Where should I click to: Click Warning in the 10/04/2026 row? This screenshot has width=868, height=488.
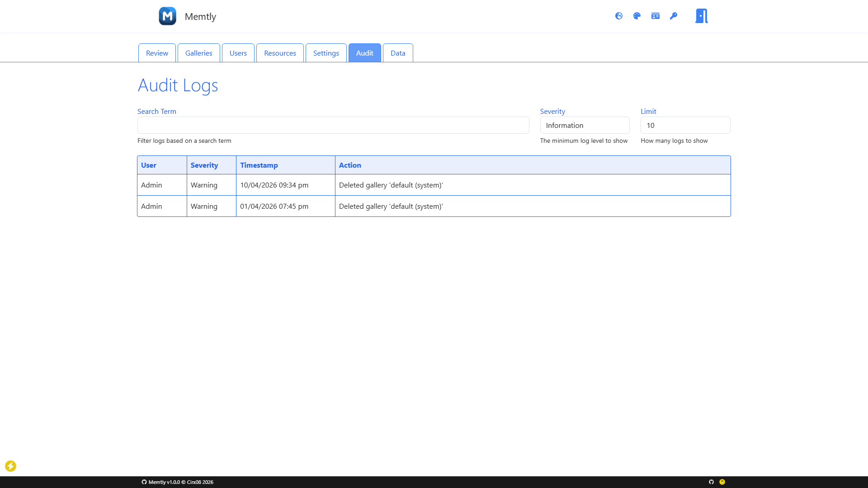(204, 185)
